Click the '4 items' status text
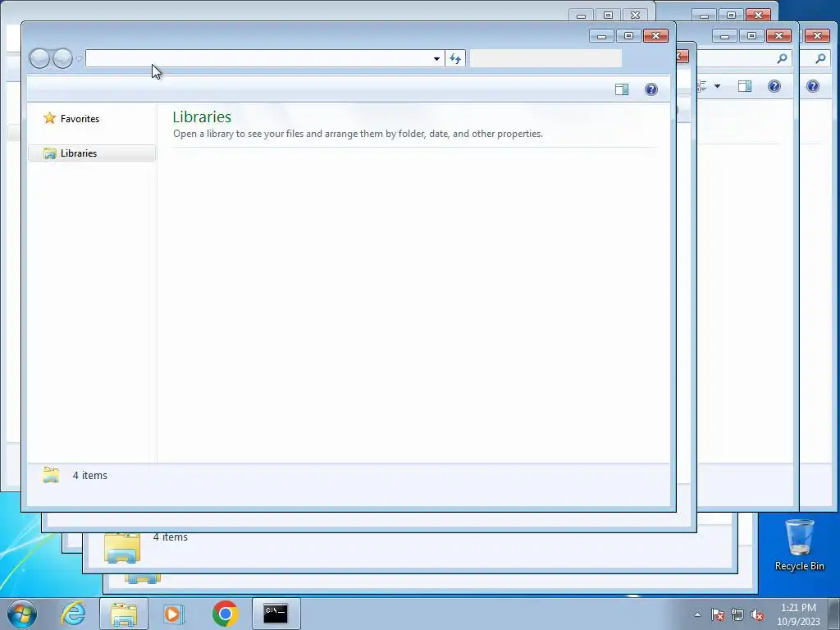 coord(90,475)
